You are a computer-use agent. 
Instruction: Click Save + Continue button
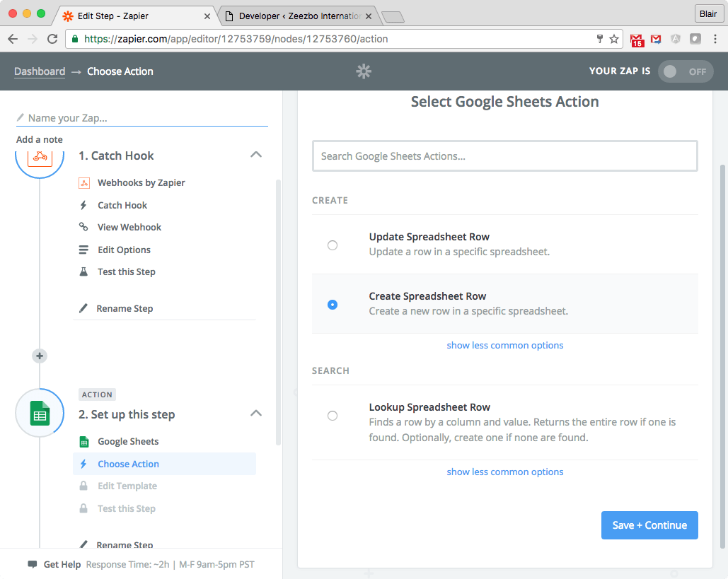(x=649, y=525)
